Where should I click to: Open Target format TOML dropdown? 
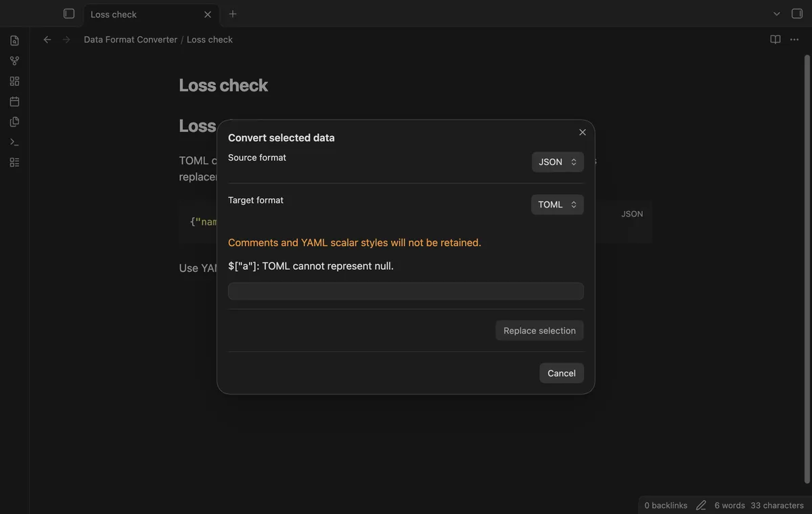pyautogui.click(x=558, y=204)
